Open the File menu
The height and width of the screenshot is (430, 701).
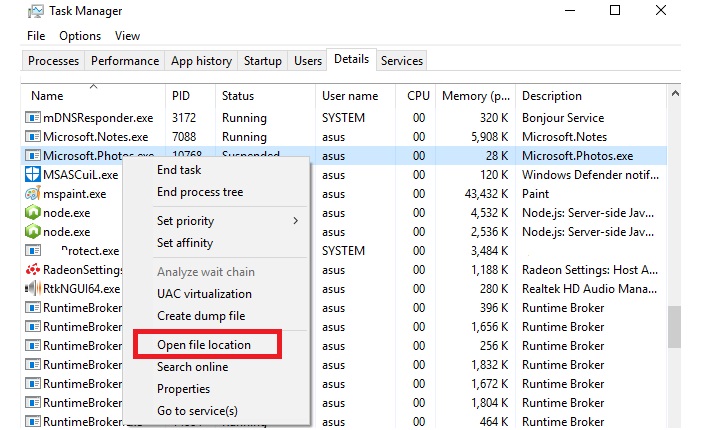click(x=36, y=36)
